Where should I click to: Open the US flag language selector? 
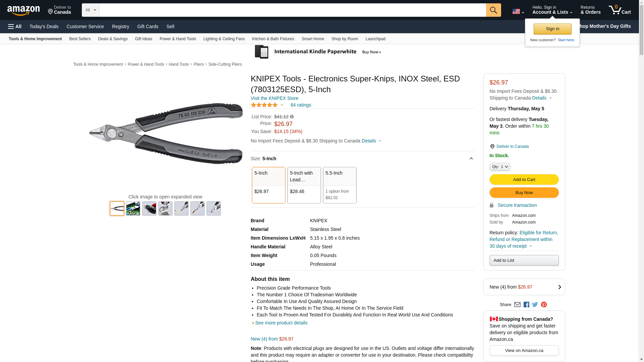tap(518, 11)
